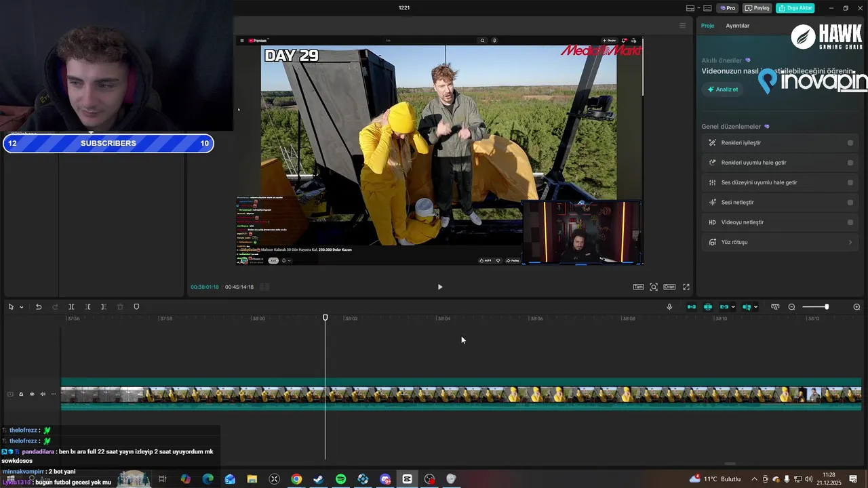Open the zoom focus preview icon
This screenshot has height=488, width=868.
(654, 287)
